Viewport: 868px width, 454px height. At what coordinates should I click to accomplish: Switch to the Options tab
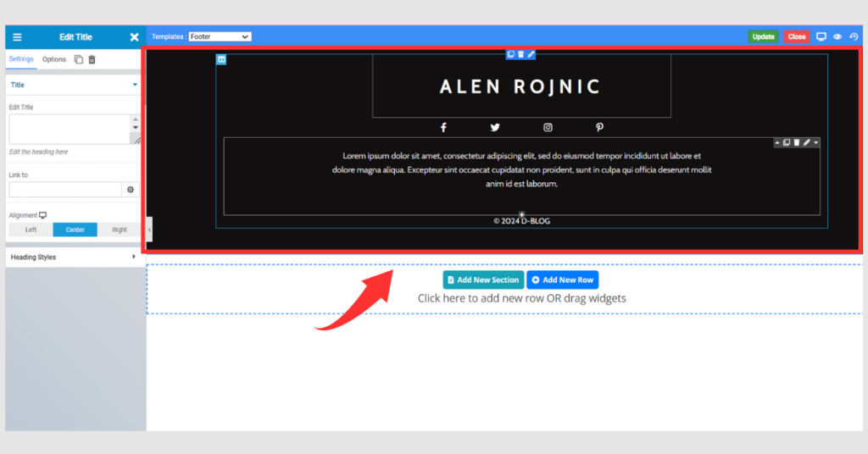click(53, 59)
